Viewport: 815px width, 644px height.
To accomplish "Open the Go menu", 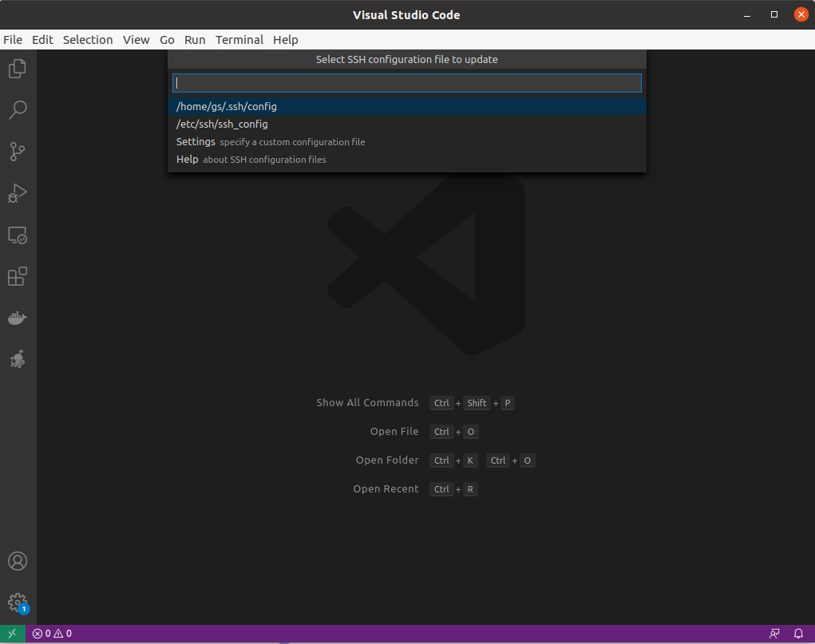I will [167, 40].
